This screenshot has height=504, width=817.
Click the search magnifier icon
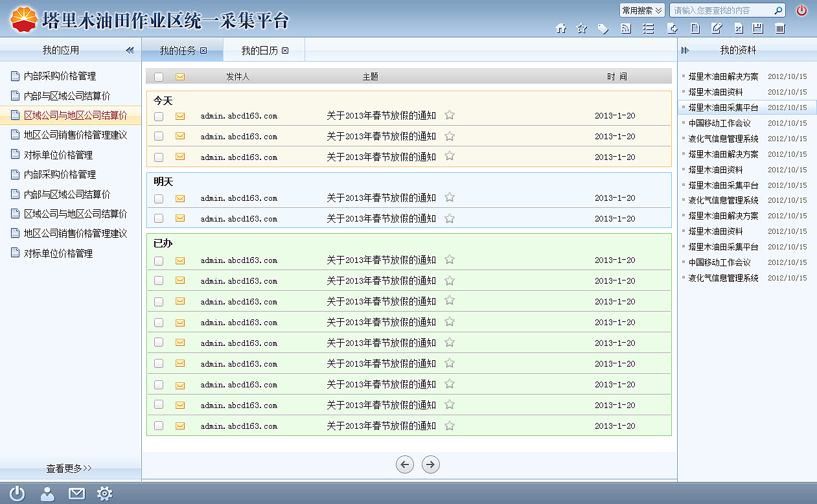pos(778,10)
